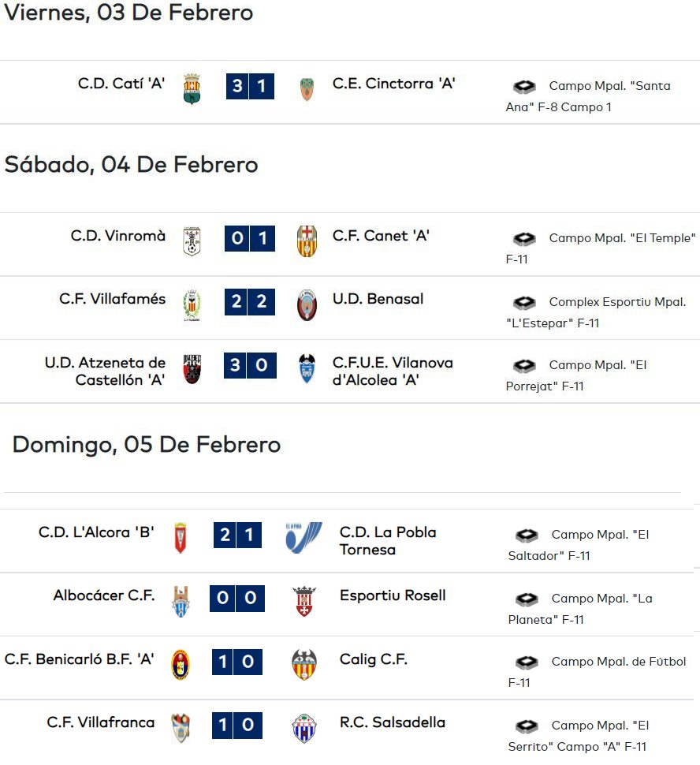Viewport: 700px width, 765px height.
Task: Select the Calig C.F. bat crest
Action: click(304, 665)
